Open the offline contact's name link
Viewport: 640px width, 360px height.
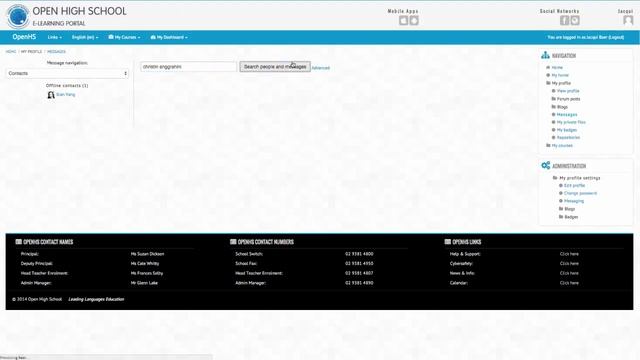[x=66, y=95]
